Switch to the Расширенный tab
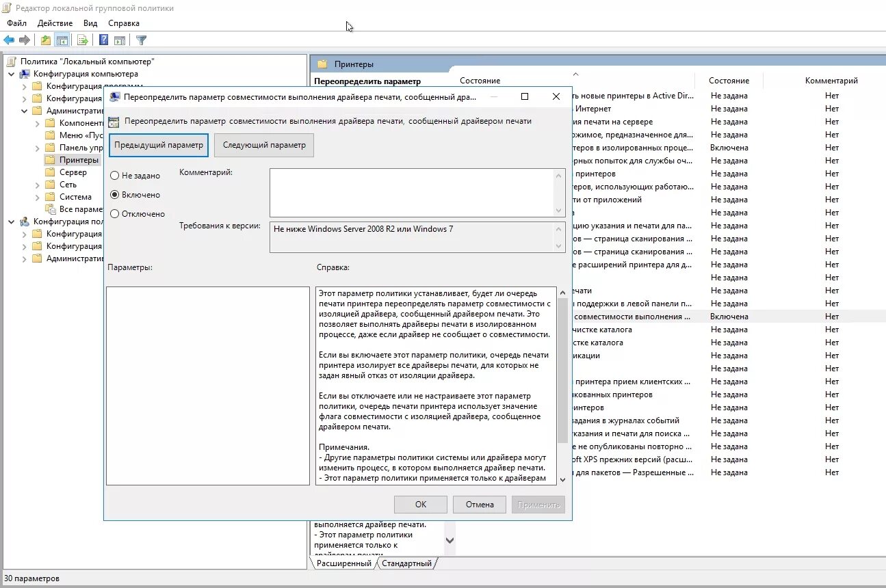The height and width of the screenshot is (588, 886). click(x=343, y=563)
